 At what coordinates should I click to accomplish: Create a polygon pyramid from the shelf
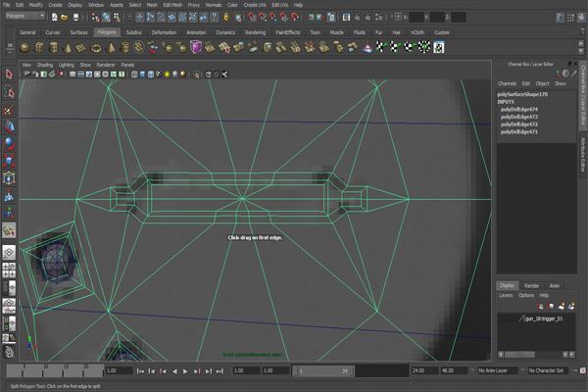pyautogui.click(x=110, y=48)
